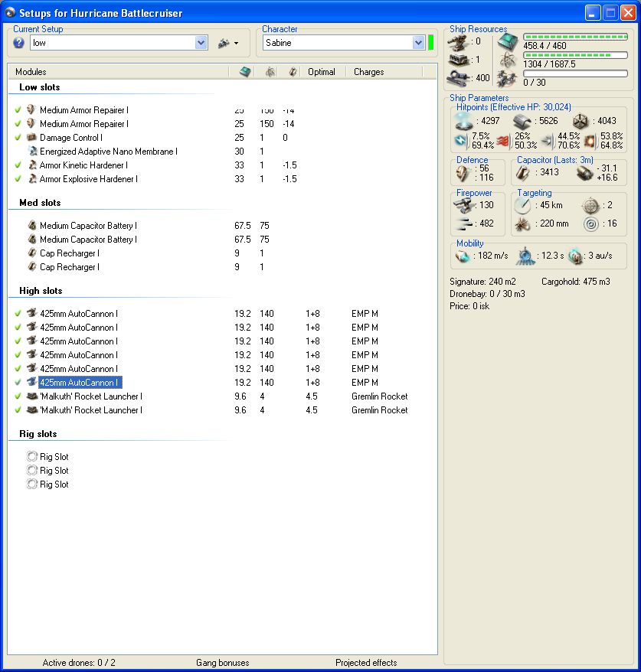The height and width of the screenshot is (672, 641).
Task: Click the Modules column header
Action: pos(31,72)
